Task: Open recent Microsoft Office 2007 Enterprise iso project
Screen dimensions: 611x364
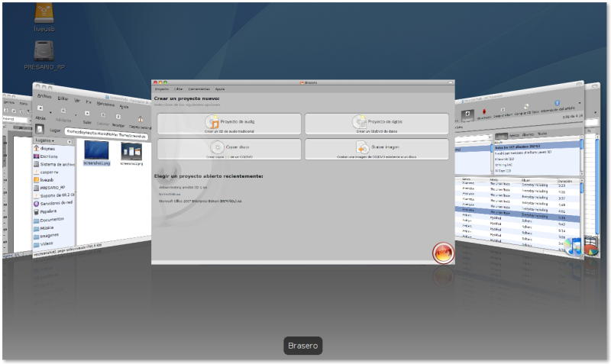Action: click(200, 201)
